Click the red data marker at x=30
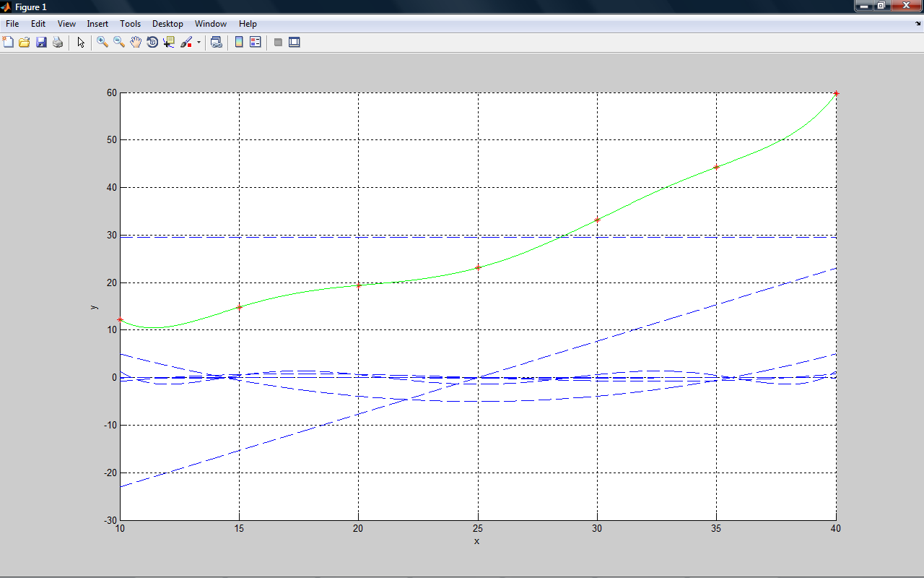This screenshot has width=924, height=578. pyautogui.click(x=597, y=220)
